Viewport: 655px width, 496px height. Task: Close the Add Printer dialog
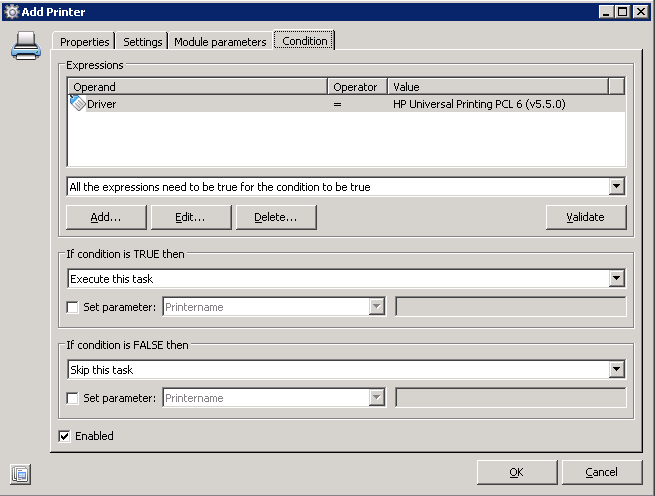coord(640,12)
